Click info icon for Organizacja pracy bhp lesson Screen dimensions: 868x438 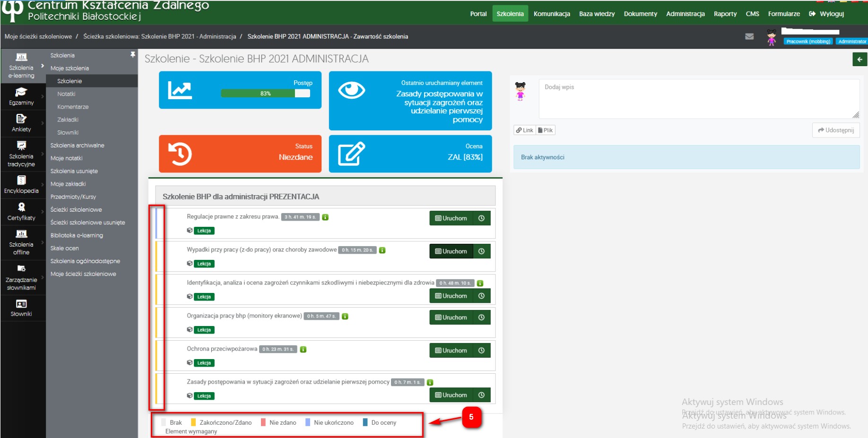point(345,317)
